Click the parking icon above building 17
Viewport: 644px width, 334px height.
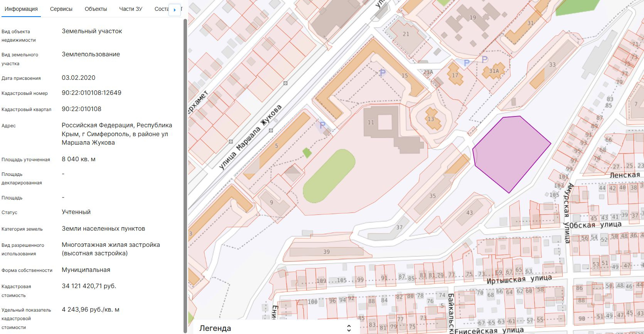coord(467,63)
